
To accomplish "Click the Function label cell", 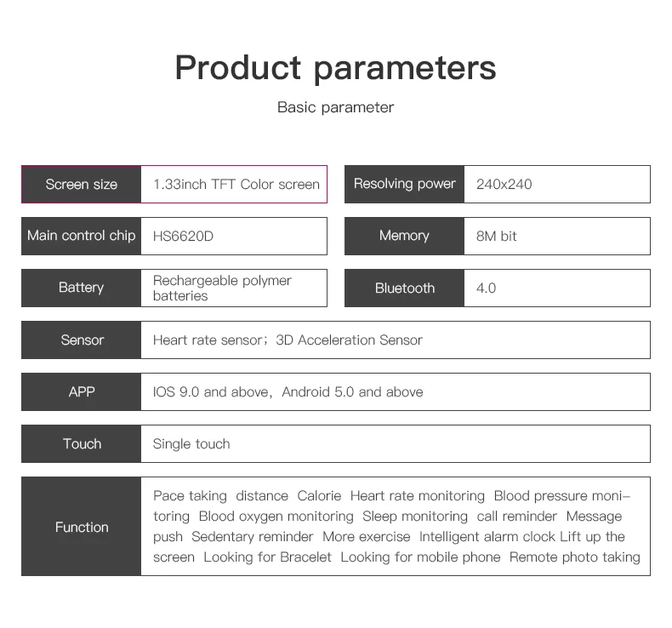I will pyautogui.click(x=82, y=527).
